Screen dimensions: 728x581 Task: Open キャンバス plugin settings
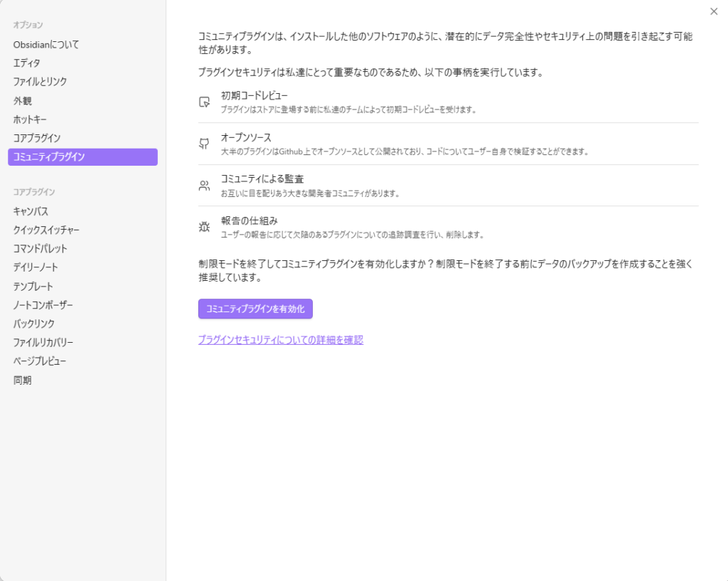click(31, 211)
